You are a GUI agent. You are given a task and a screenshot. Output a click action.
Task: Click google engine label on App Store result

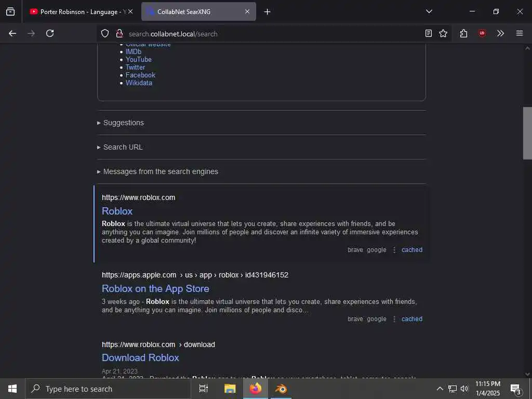pos(377,319)
